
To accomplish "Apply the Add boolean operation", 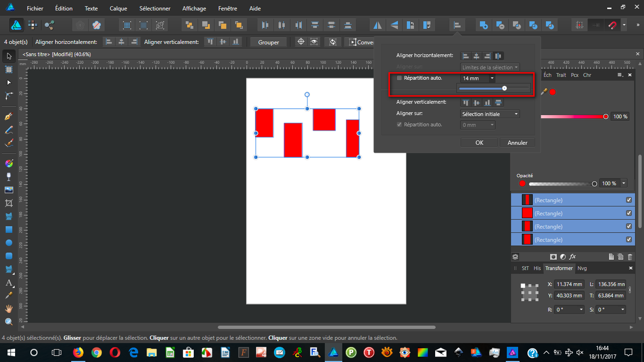I will click(484, 25).
